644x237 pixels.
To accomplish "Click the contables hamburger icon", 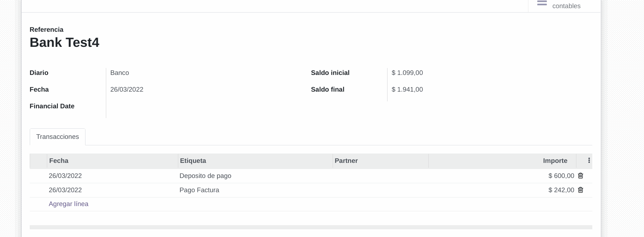I will point(542,3).
